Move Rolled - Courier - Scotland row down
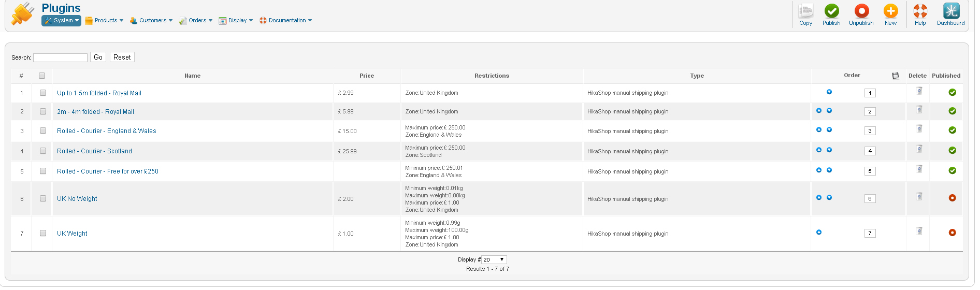The image size is (980, 290). (829, 150)
